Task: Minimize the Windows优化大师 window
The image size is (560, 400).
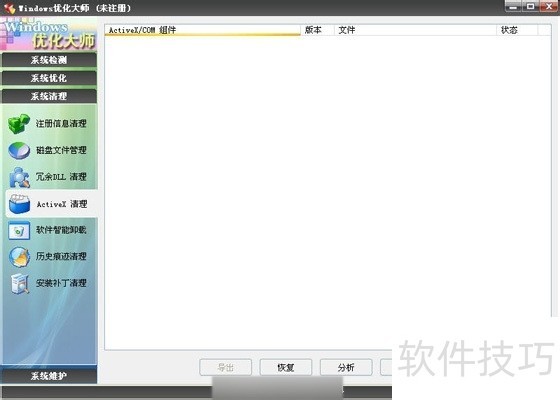Action: [514, 6]
